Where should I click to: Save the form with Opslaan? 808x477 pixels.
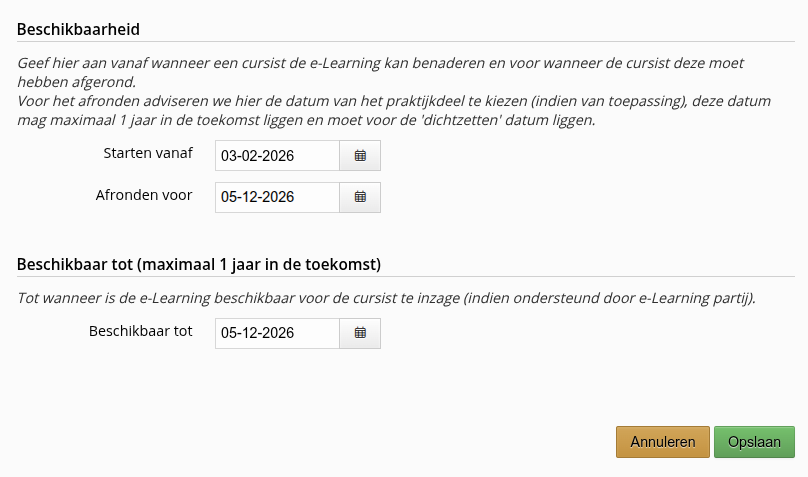(754, 442)
